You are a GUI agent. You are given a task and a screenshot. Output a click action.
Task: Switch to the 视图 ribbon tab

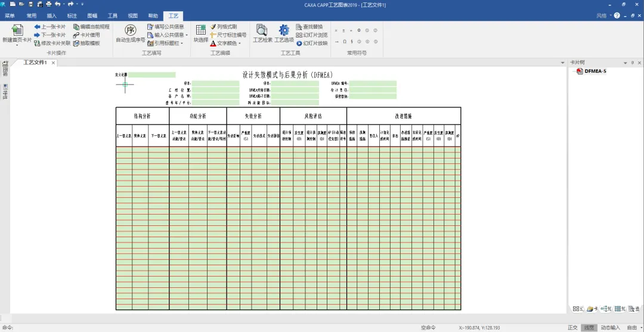tap(132, 15)
